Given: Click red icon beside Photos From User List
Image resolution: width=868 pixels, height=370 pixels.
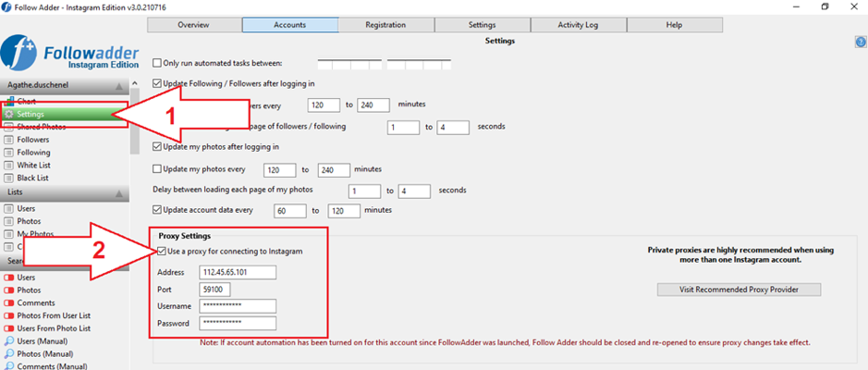Looking at the screenshot, I should click(x=9, y=315).
